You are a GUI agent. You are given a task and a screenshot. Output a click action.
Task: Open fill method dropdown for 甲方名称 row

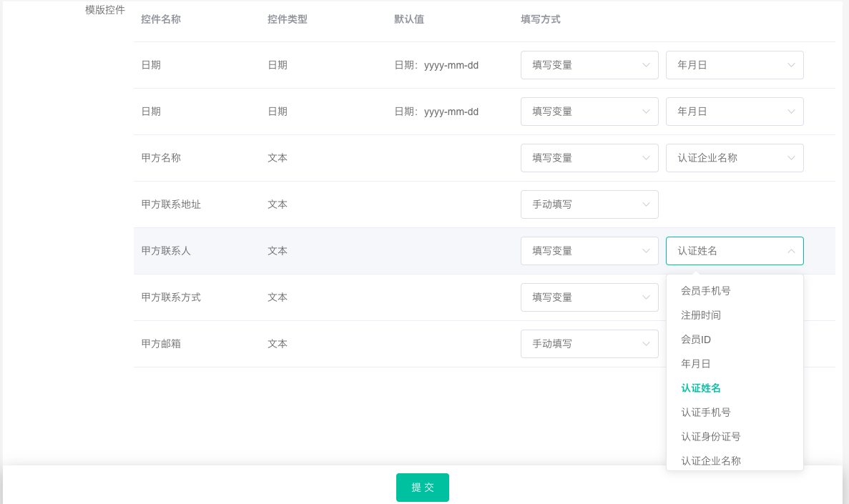point(589,158)
